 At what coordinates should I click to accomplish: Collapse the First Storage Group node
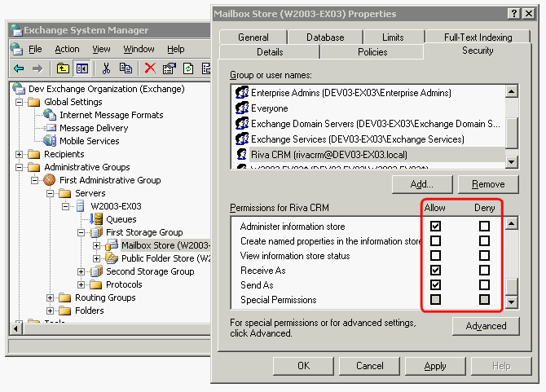(x=81, y=232)
